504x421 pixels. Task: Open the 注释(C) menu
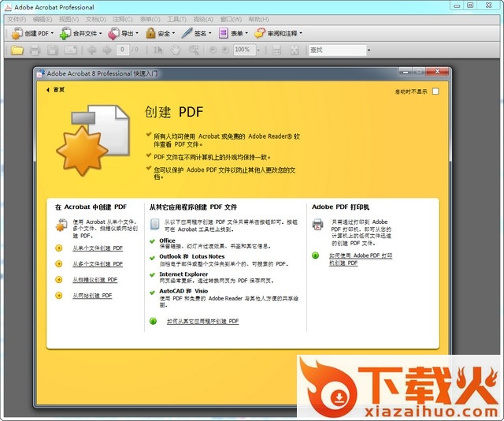click(123, 19)
